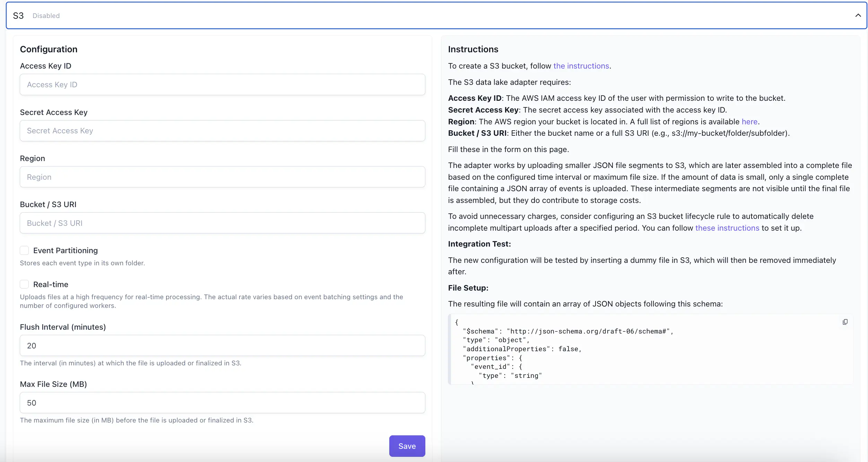868x462 pixels.
Task: Click the Bucket / S3 URI field
Action: 222,223
